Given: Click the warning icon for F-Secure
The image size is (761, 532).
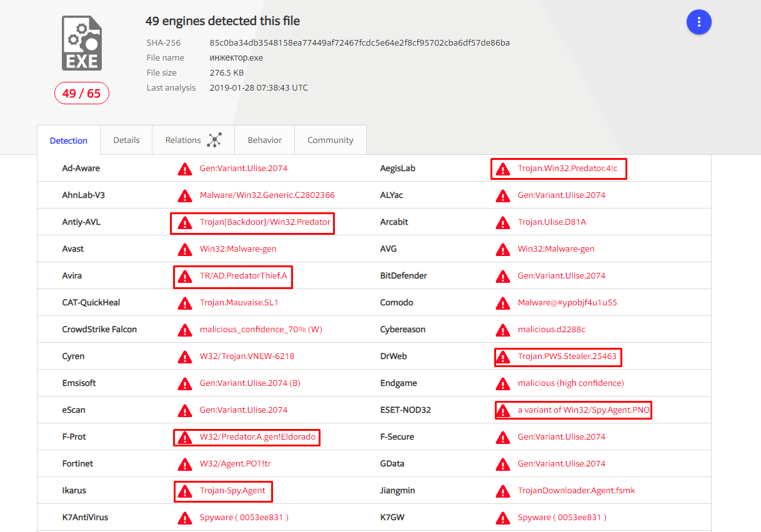Looking at the screenshot, I should pyautogui.click(x=502, y=437).
